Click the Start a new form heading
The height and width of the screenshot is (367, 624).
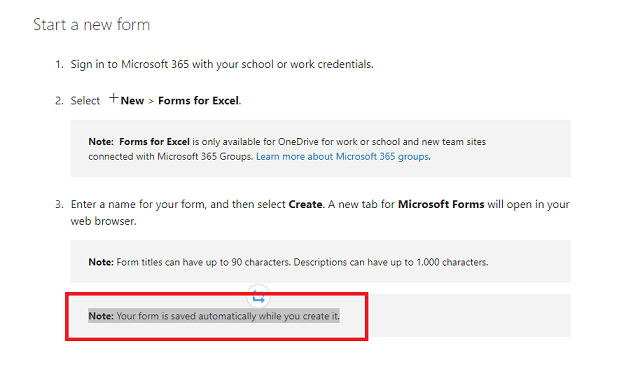tap(92, 25)
